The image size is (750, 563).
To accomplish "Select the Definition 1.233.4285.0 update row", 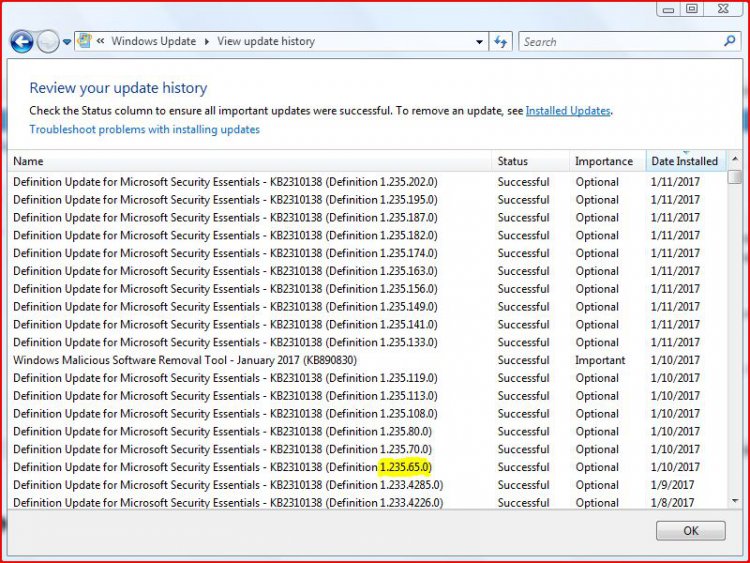I will [367, 485].
